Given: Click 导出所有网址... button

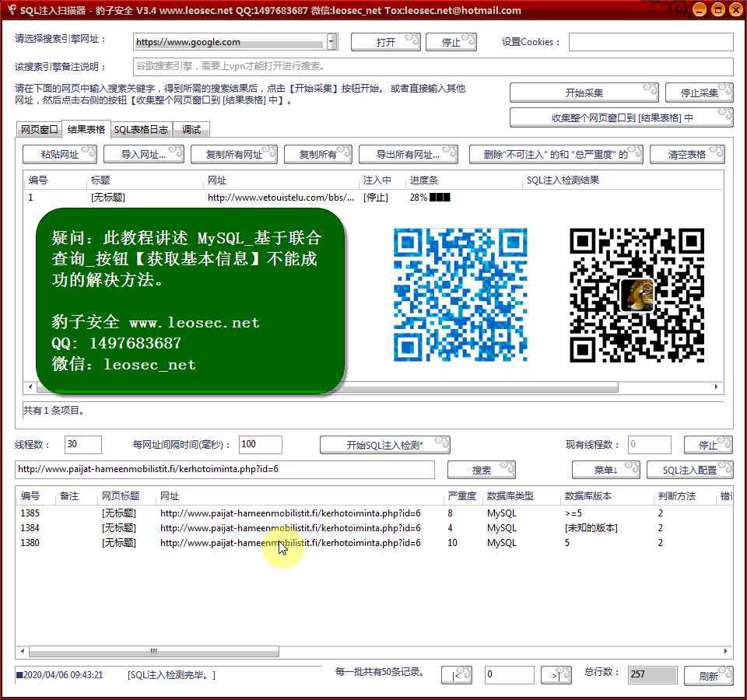Looking at the screenshot, I should (408, 154).
